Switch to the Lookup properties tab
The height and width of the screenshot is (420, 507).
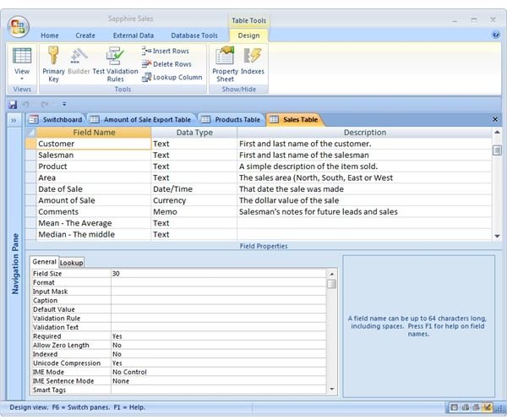click(71, 263)
